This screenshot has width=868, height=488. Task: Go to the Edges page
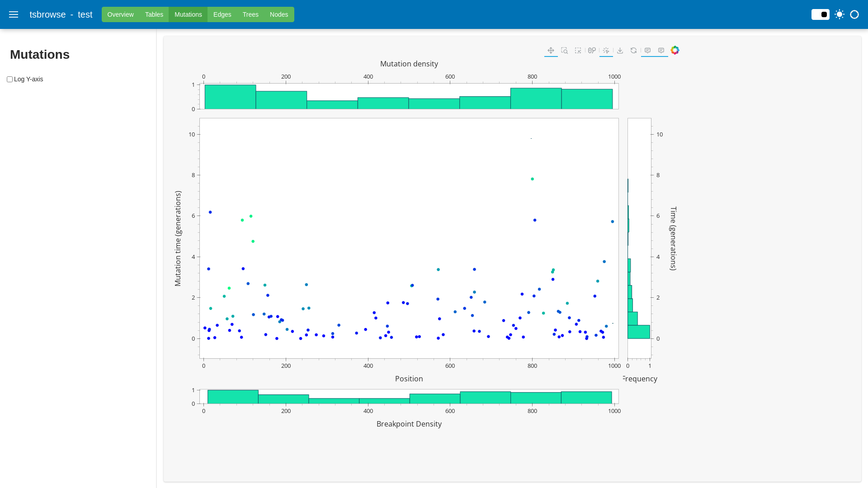(x=222, y=14)
